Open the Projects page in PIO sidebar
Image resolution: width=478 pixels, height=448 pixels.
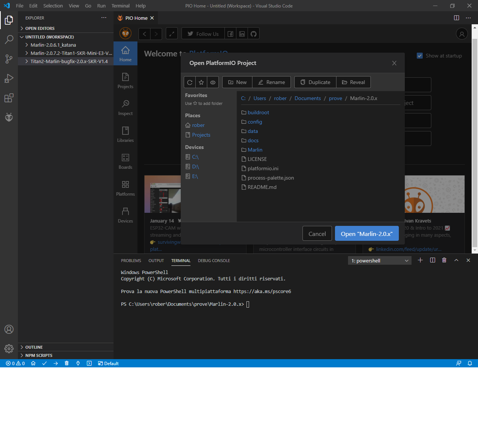pos(125,81)
